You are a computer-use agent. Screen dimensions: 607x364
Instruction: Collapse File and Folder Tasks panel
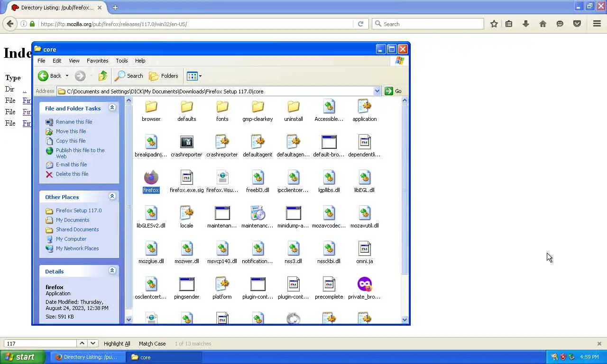coord(112,108)
